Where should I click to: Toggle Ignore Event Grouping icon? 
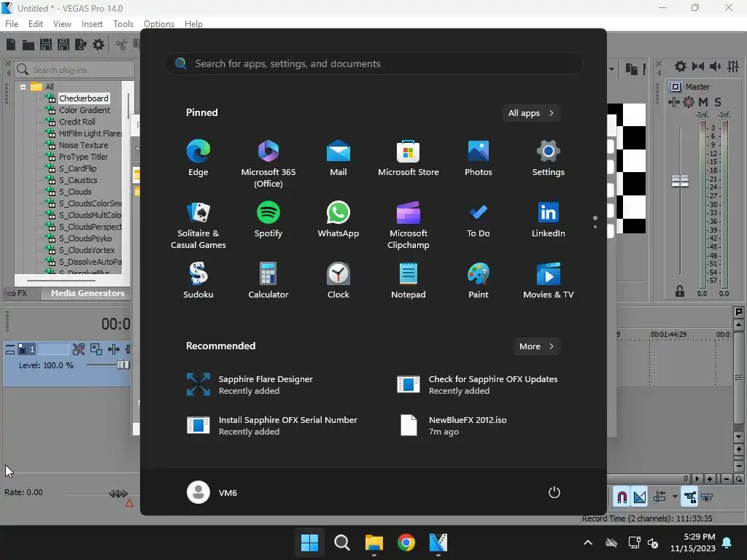[x=707, y=497]
